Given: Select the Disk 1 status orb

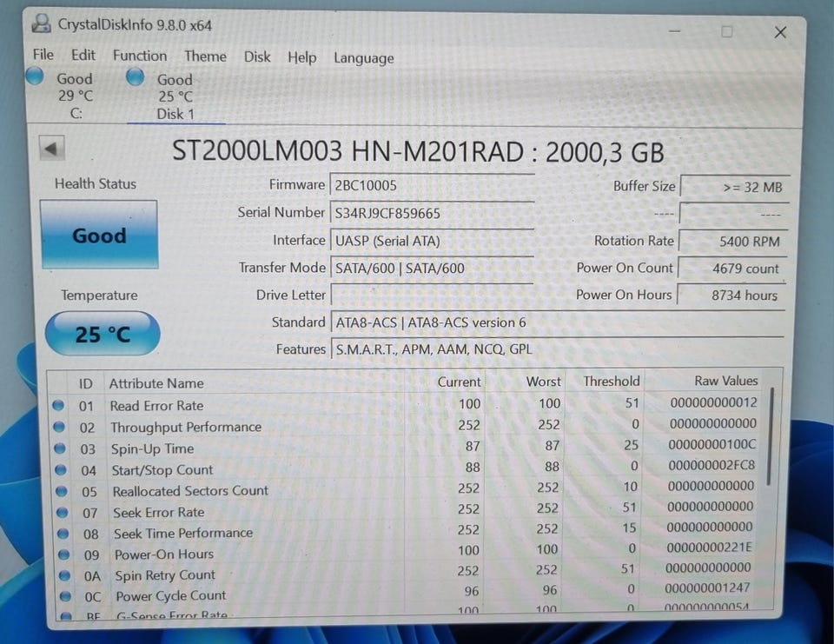Looking at the screenshot, I should pos(136,77).
